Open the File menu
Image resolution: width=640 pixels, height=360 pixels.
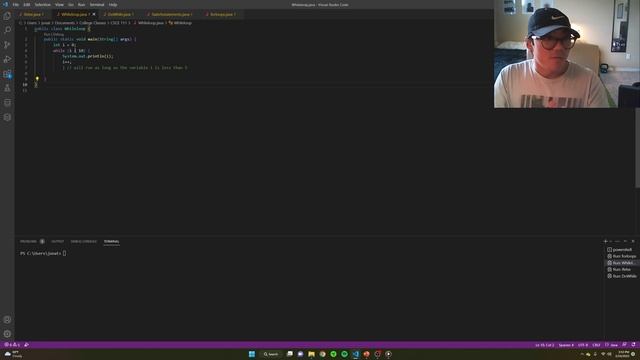click(x=16, y=4)
